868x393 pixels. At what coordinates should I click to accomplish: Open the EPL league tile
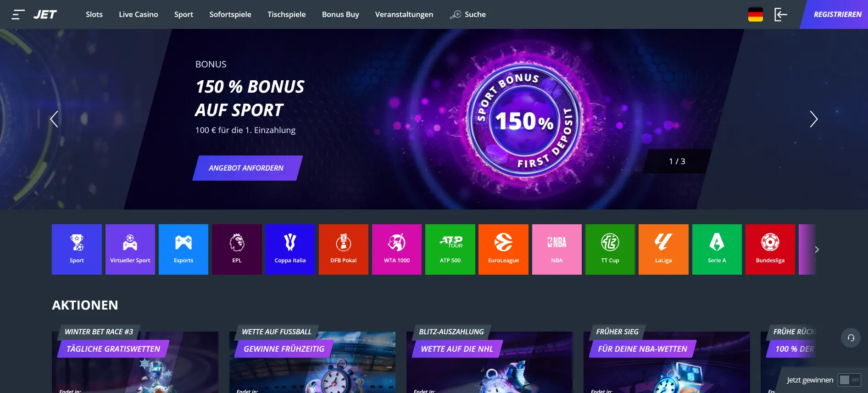click(x=237, y=249)
